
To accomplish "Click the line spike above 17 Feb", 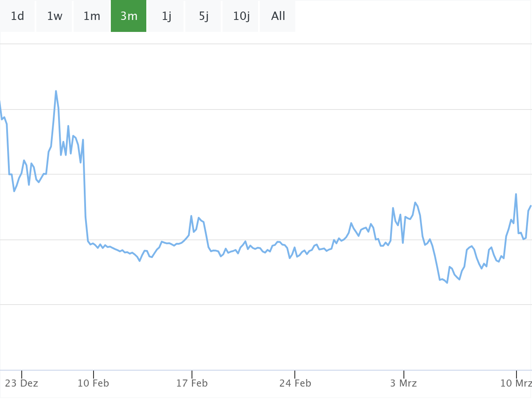I will click(x=191, y=216).
